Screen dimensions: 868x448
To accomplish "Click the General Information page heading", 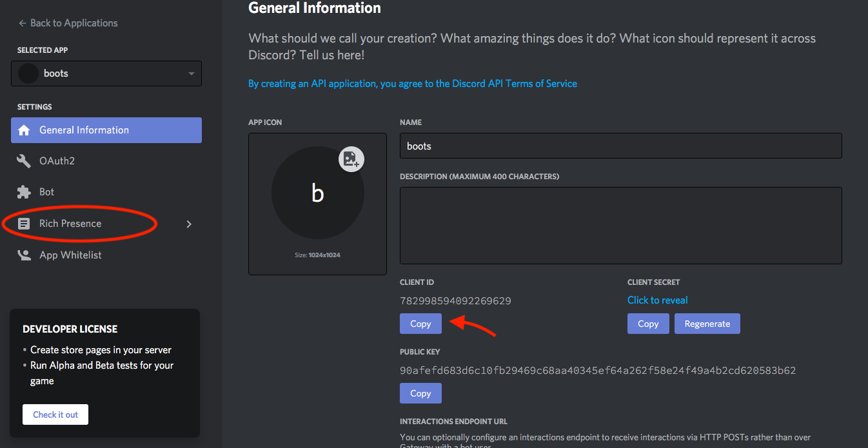I will (x=315, y=8).
